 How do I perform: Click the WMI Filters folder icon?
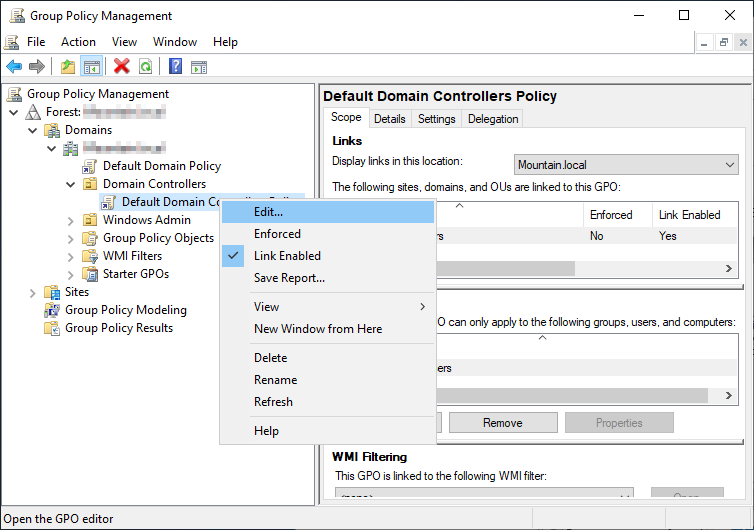90,256
